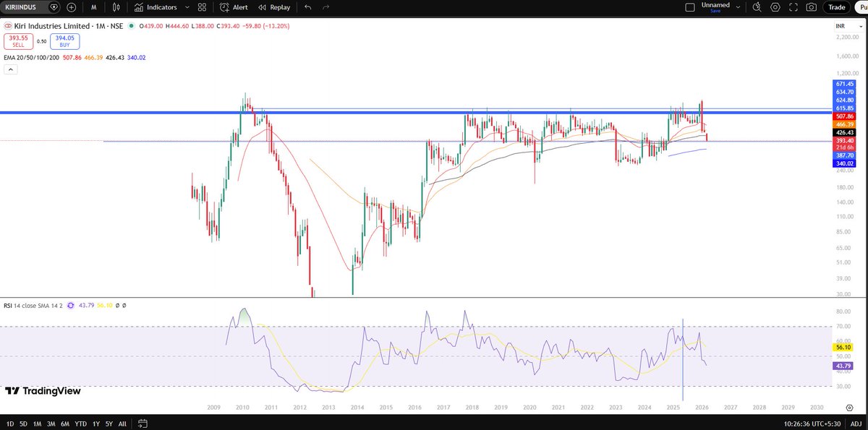The image size is (868, 430).
Task: Take a chart snapshot with camera icon
Action: coord(812,7)
